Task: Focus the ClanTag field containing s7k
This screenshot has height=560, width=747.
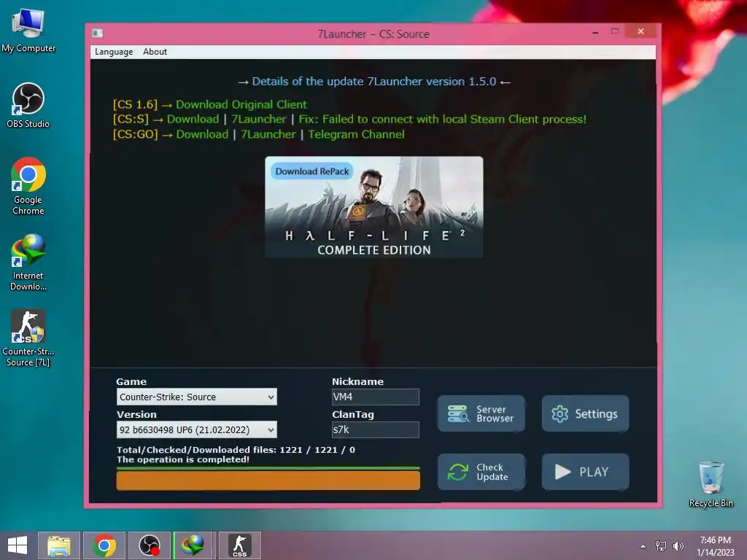Action: point(376,429)
